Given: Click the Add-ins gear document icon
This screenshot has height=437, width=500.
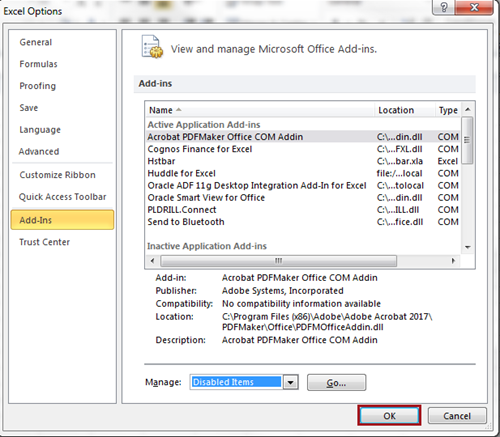Looking at the screenshot, I should 152,46.
